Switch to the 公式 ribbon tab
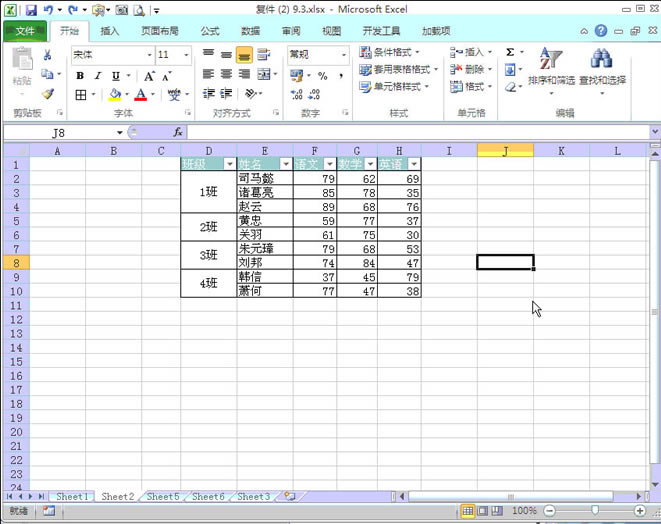This screenshot has width=661, height=524. [210, 31]
